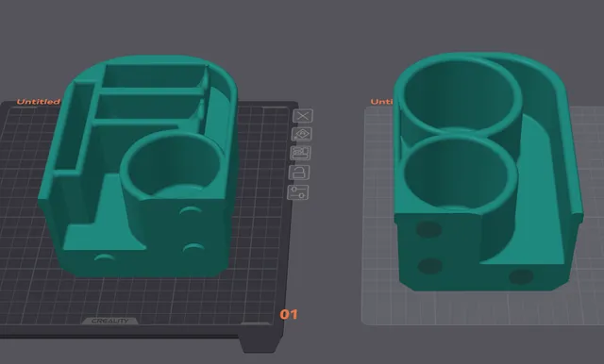The height and width of the screenshot is (364, 604).
Task: Click a dark screw hole on right model
Action: coord(429,230)
